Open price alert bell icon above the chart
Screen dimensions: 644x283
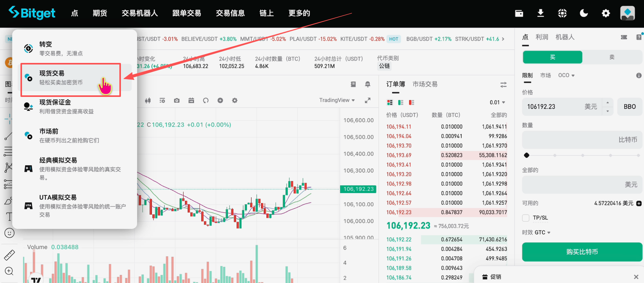point(367,84)
